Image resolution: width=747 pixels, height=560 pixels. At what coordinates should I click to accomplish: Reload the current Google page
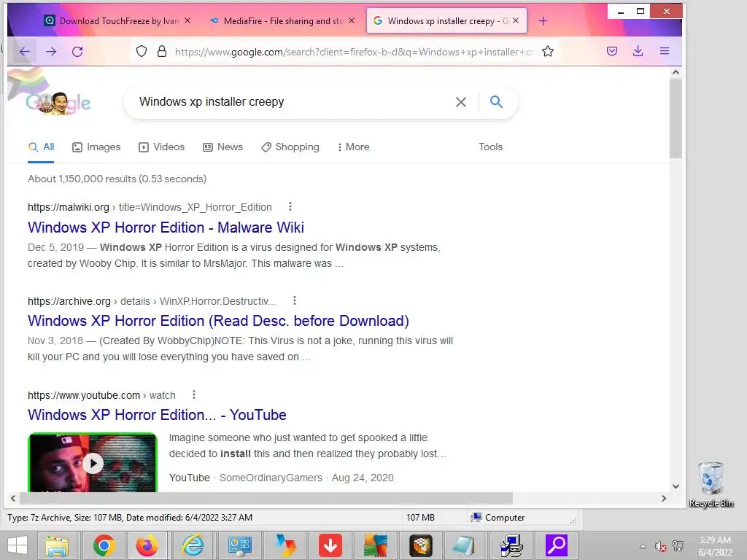pos(77,52)
